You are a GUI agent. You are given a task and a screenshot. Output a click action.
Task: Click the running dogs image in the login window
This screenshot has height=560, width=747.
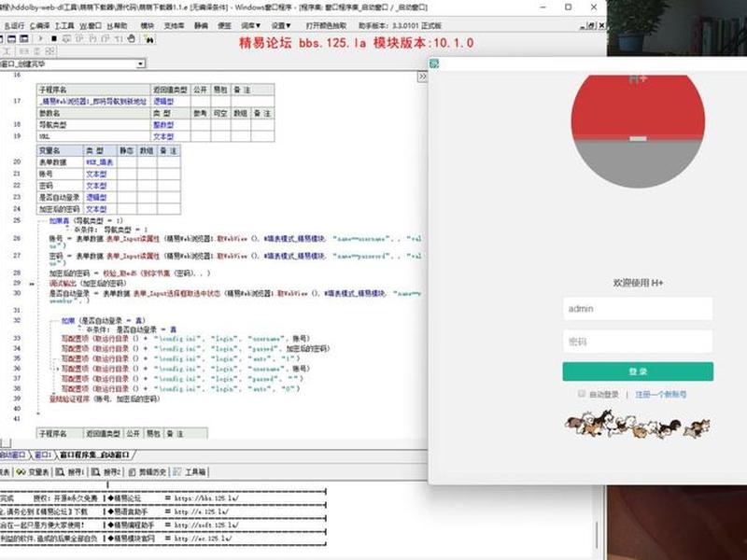pyautogui.click(x=638, y=425)
